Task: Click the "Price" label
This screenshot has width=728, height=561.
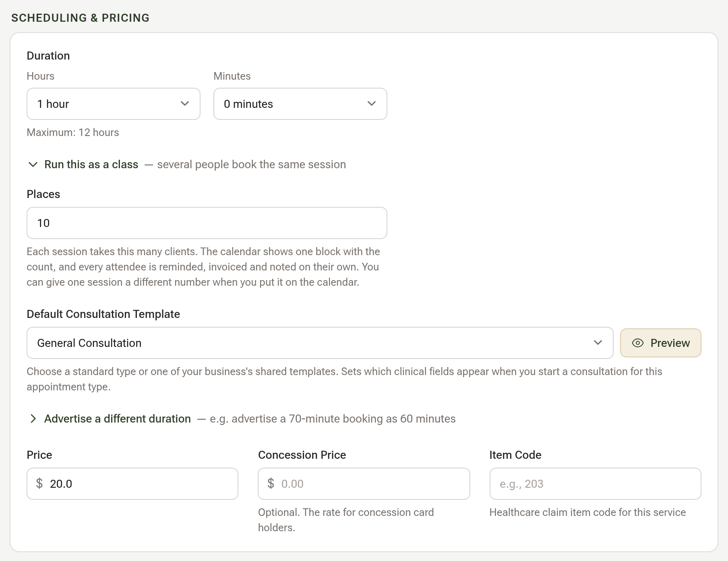Action: click(x=39, y=455)
